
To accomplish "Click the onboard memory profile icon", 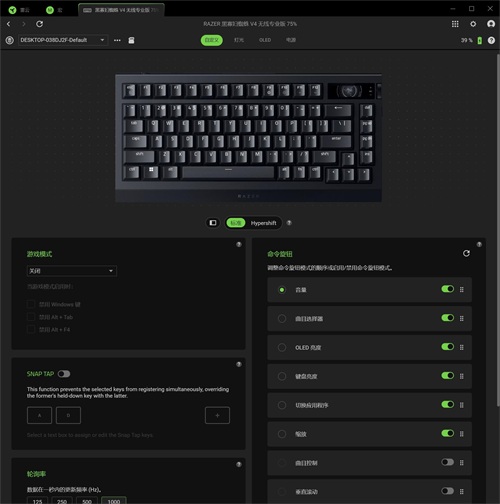I will 131,40.
